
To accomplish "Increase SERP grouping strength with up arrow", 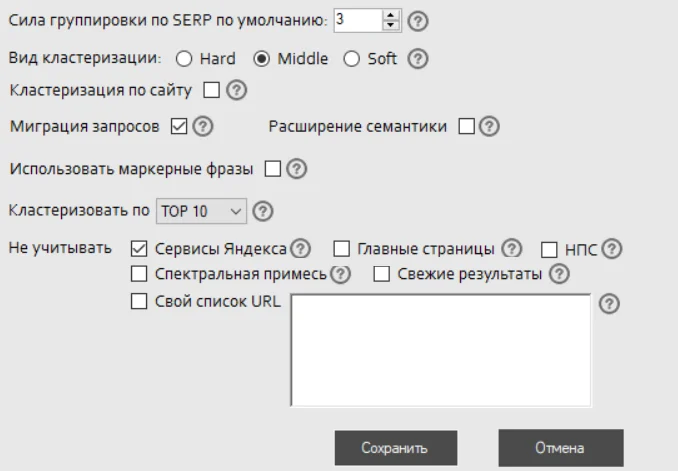I will point(391,15).
